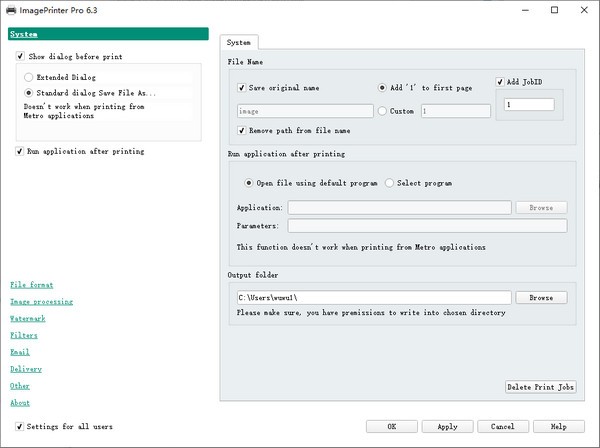This screenshot has width=600, height=448.
Task: Open the Watermark settings section
Action: (x=27, y=318)
